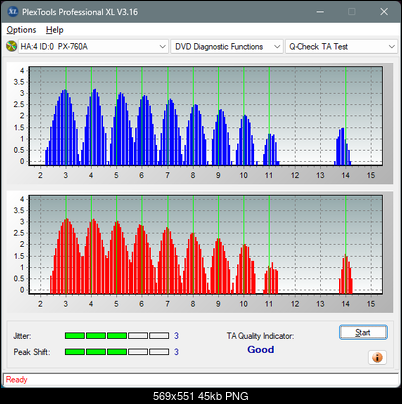This screenshot has width=402, height=404.
Task: Click the Jitter level indicator bar
Action: tap(117, 336)
